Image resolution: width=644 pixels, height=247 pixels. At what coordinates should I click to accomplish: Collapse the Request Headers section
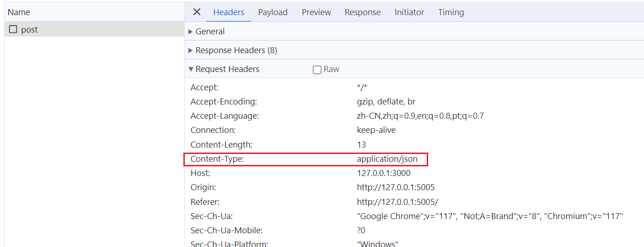(x=227, y=69)
